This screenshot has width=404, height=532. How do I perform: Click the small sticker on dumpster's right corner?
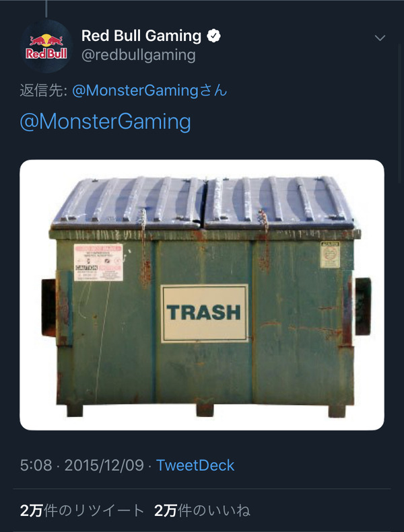pyautogui.click(x=330, y=255)
